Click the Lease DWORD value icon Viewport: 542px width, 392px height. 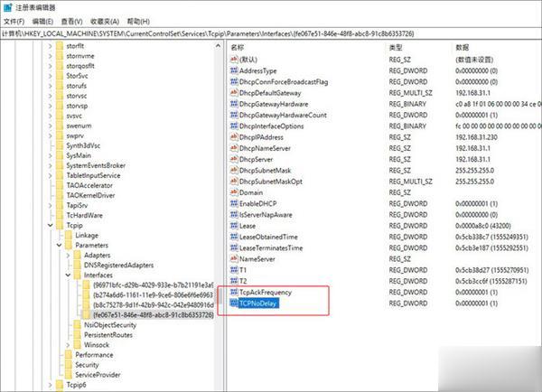click(234, 226)
